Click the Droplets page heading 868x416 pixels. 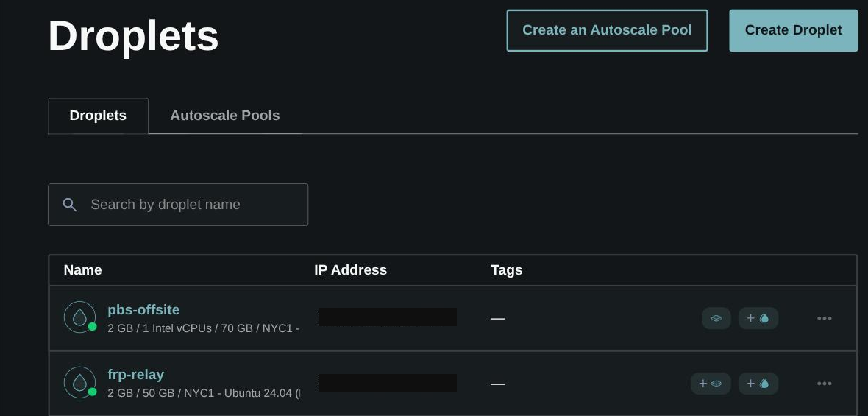tap(133, 36)
